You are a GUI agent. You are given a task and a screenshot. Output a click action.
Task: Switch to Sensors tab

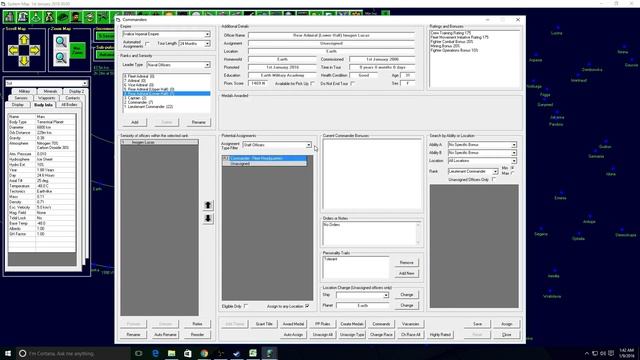click(21, 98)
